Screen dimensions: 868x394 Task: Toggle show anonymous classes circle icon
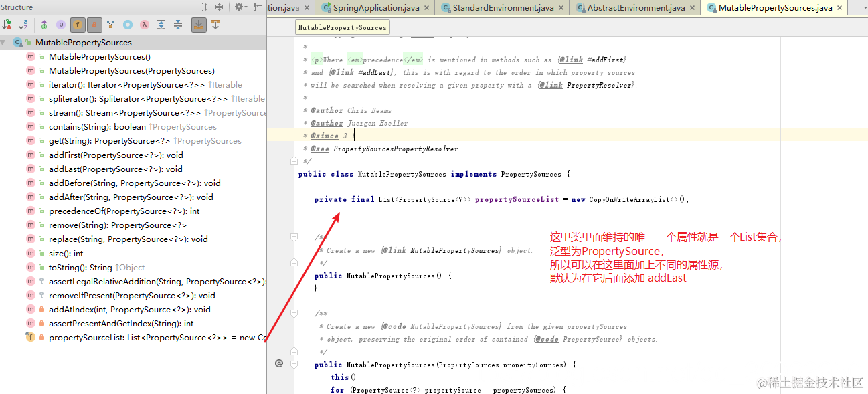coord(128,25)
